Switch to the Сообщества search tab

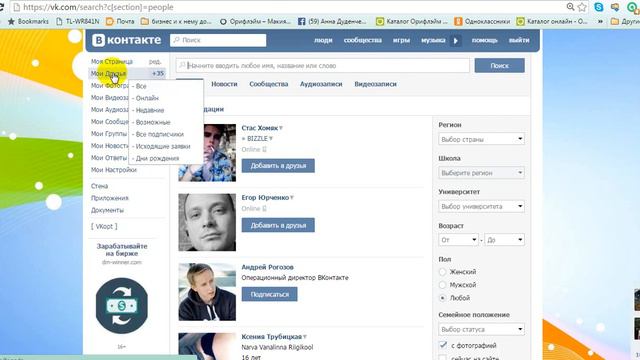pyautogui.click(x=269, y=84)
